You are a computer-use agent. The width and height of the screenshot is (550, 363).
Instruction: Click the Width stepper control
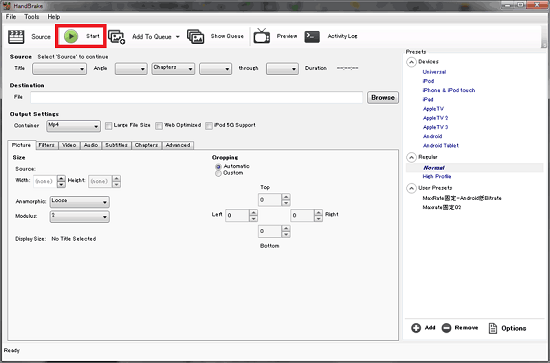click(61, 181)
